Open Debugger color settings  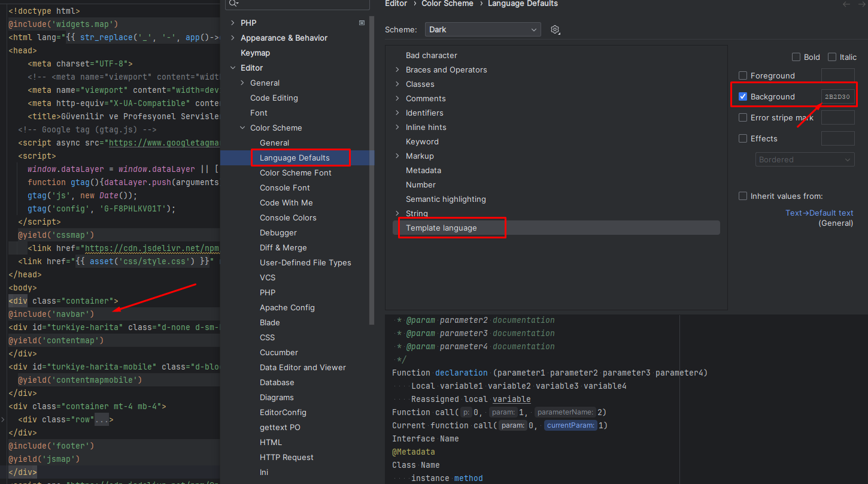coord(278,232)
